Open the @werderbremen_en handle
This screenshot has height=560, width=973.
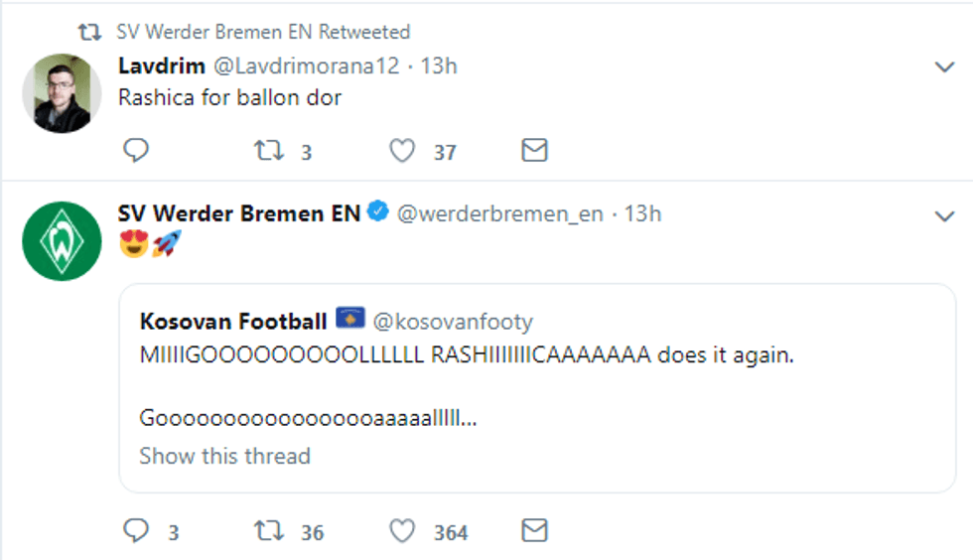click(x=499, y=213)
